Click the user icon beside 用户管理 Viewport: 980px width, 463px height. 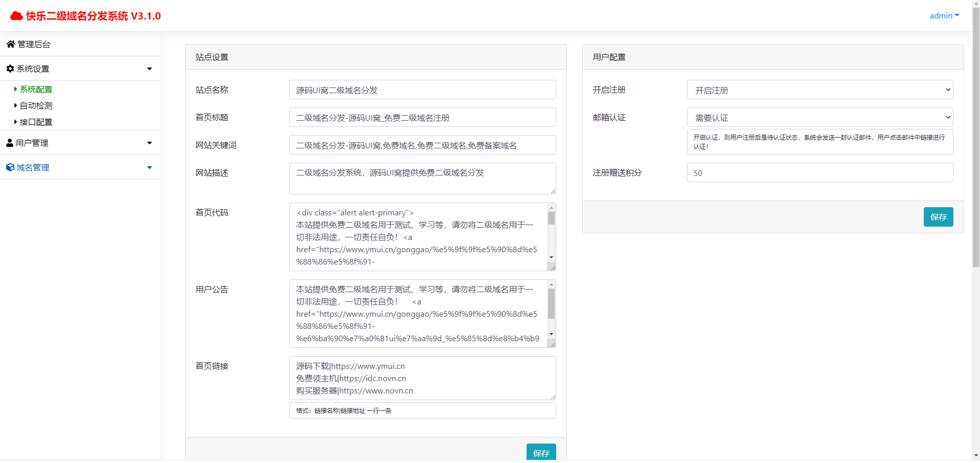point(10,143)
